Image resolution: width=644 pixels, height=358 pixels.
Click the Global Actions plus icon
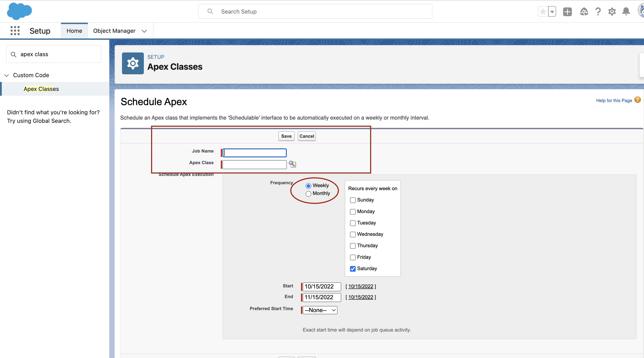(x=567, y=12)
